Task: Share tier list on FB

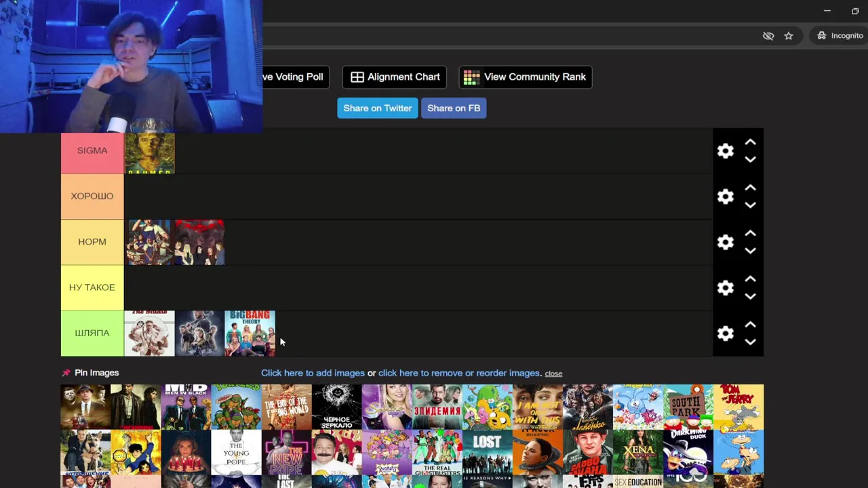Action: click(x=454, y=108)
